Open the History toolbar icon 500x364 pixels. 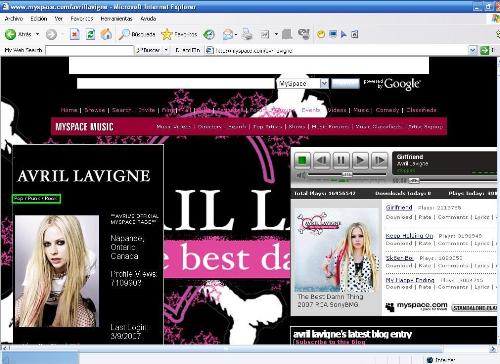pyautogui.click(x=209, y=34)
